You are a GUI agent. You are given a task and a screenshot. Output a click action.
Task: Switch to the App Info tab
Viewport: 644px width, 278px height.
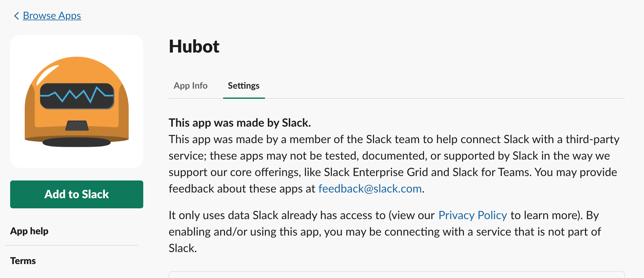[x=190, y=86]
